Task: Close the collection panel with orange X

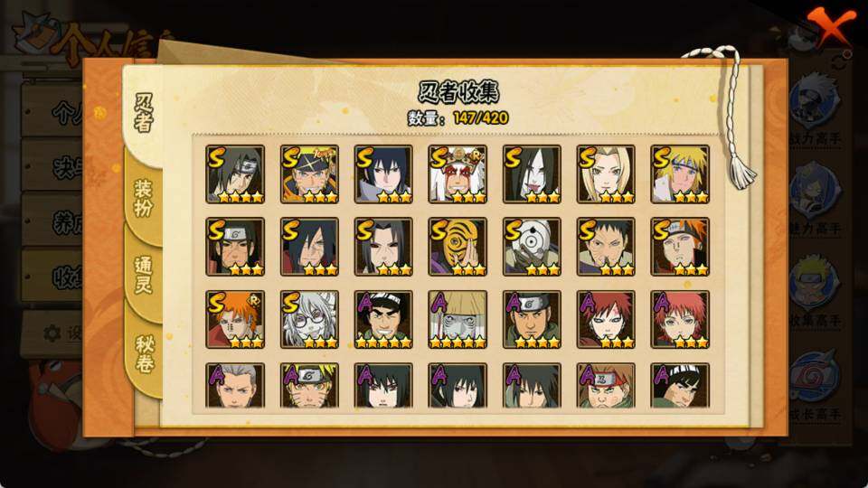Action: click(831, 25)
